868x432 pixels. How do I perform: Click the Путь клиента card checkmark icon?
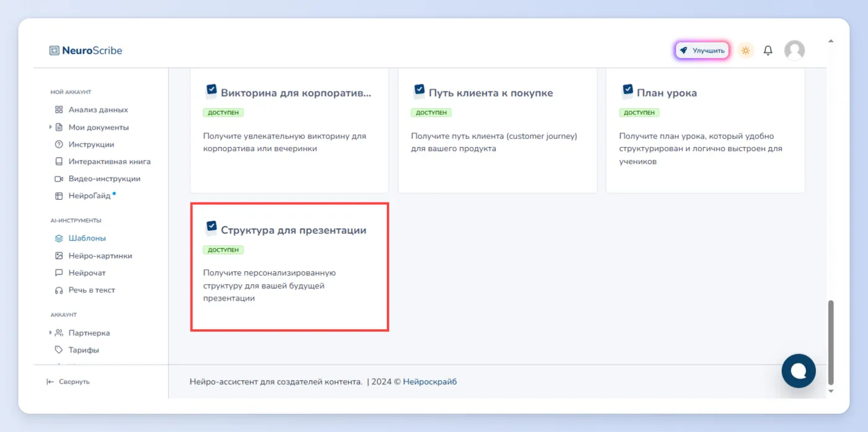coord(419,91)
